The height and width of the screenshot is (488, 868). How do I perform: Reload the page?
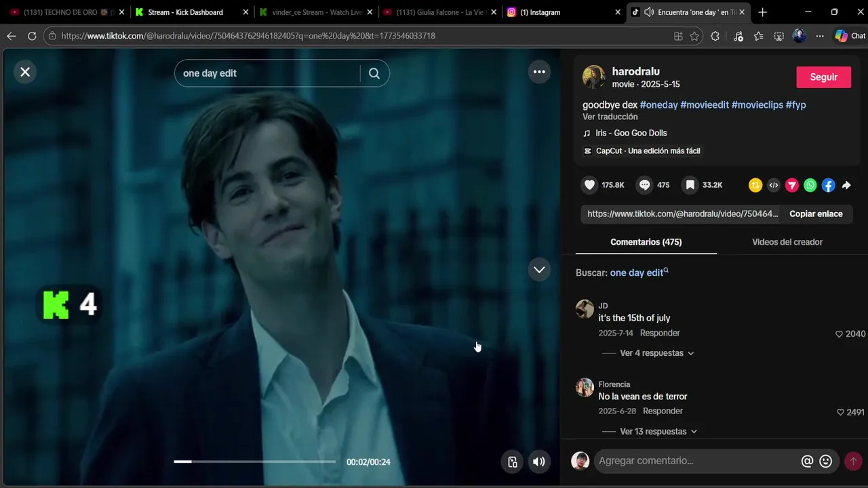pos(32,36)
